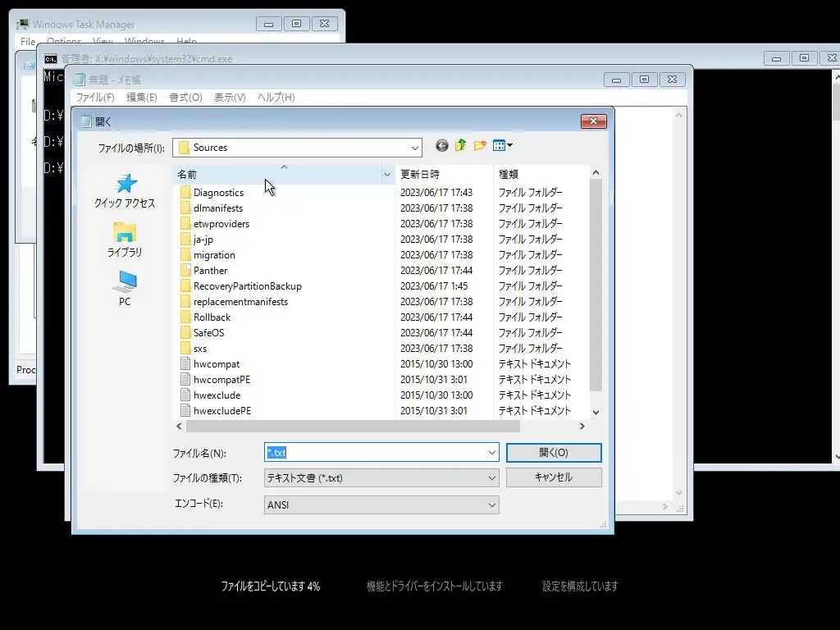Open the Task Manager File menu

28,41
